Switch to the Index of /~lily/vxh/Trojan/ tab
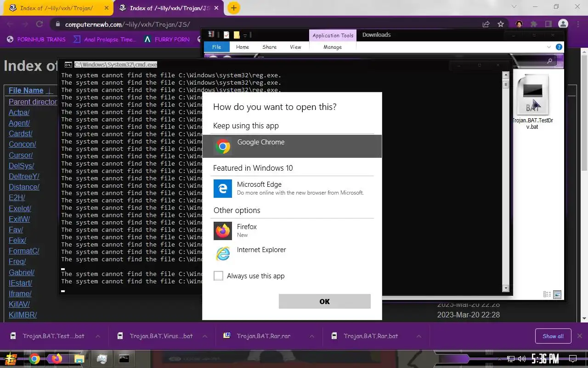Viewport: 588px width, 368px height. [56, 8]
